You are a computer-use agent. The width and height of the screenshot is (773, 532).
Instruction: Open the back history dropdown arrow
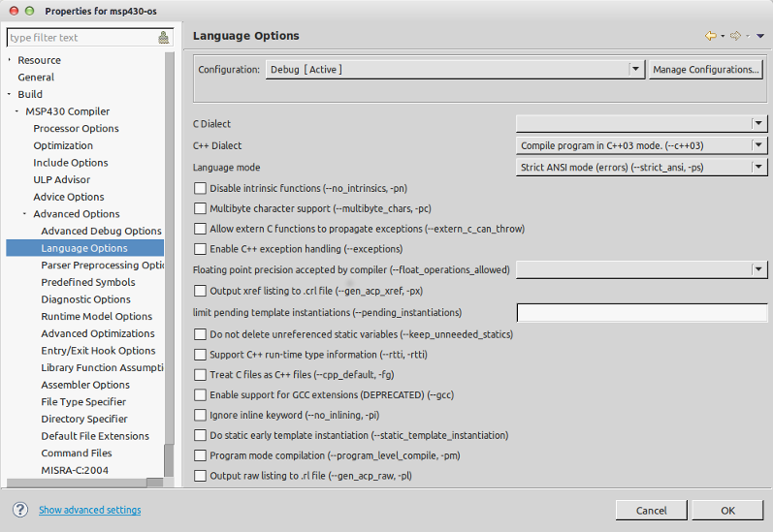[723, 36]
